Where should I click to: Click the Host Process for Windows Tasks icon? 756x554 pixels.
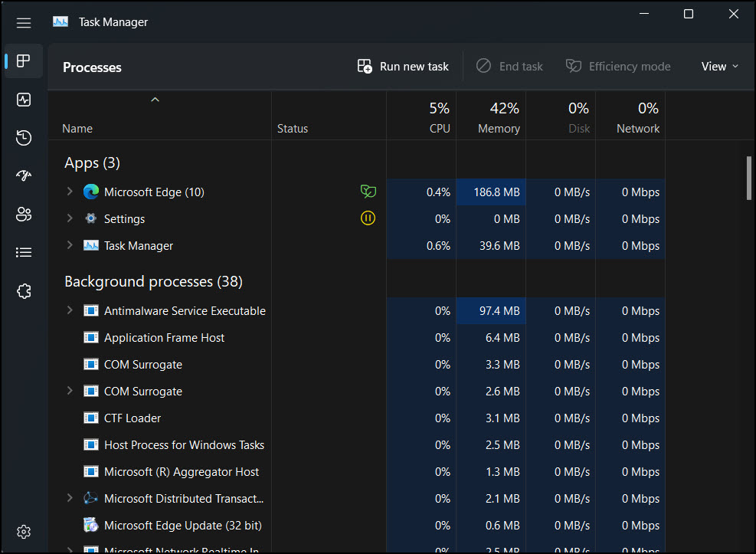point(90,444)
